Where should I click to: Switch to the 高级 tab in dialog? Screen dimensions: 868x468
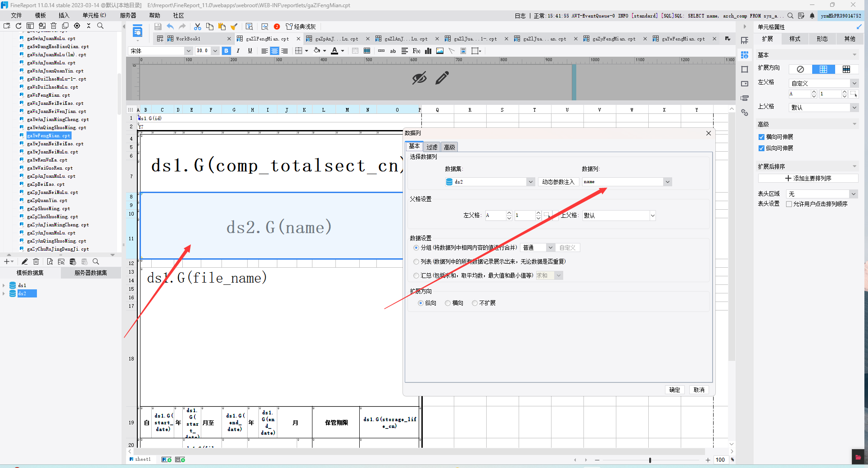pyautogui.click(x=449, y=147)
